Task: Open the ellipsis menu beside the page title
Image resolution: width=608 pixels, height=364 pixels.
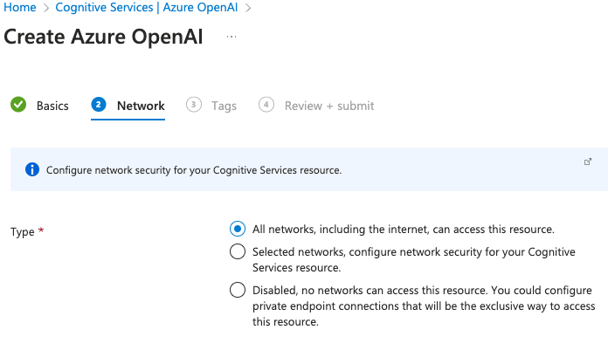Action: pyautogui.click(x=231, y=37)
